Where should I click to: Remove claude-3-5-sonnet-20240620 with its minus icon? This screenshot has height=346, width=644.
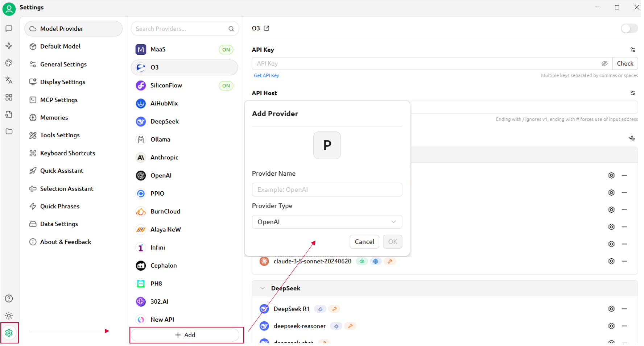pyautogui.click(x=624, y=261)
